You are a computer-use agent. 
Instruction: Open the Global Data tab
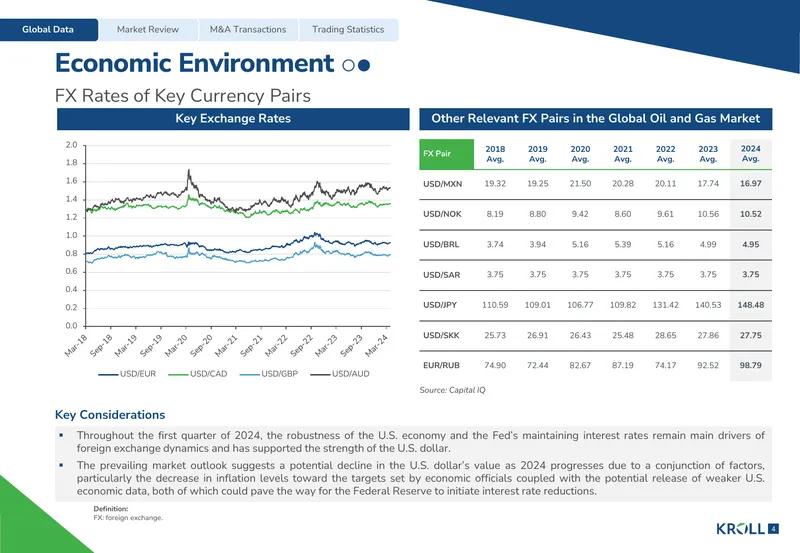tap(48, 30)
